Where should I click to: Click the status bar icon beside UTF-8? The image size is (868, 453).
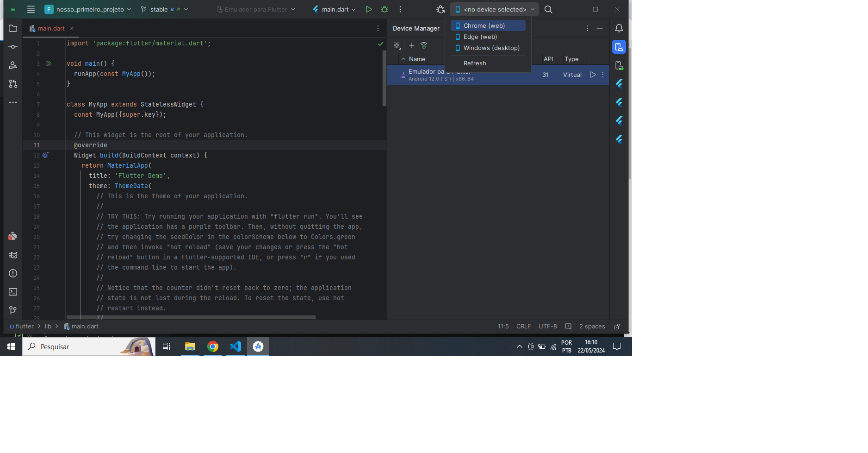pos(568,327)
